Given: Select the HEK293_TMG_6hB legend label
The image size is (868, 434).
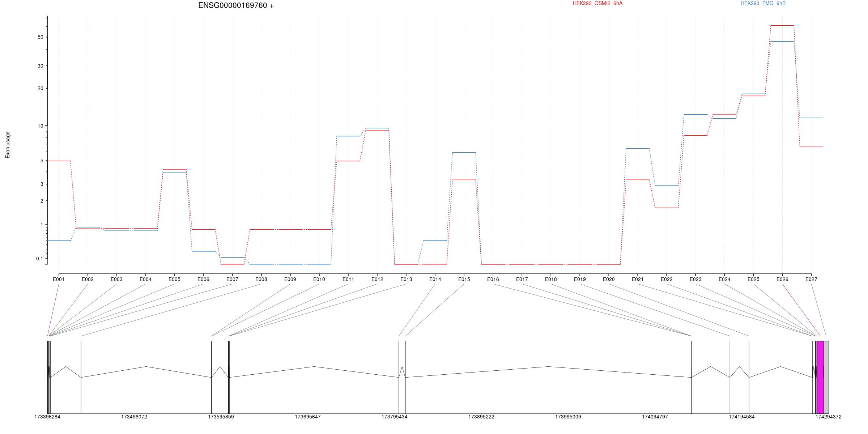Looking at the screenshot, I should [x=763, y=3].
